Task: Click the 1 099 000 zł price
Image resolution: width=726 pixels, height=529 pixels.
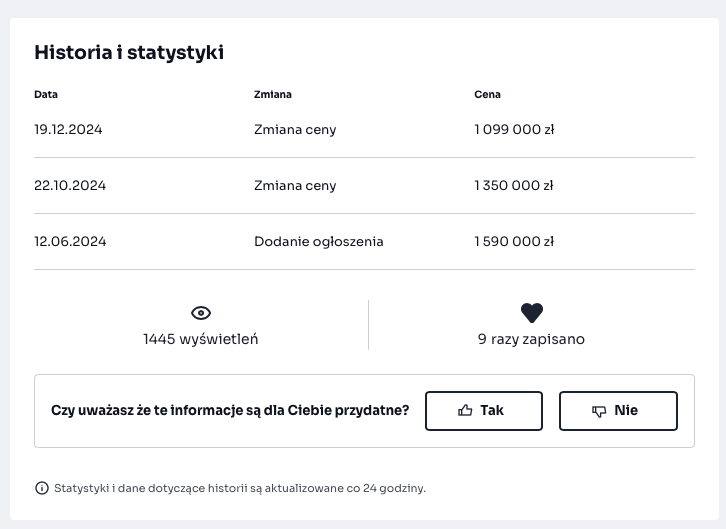Action: click(514, 130)
